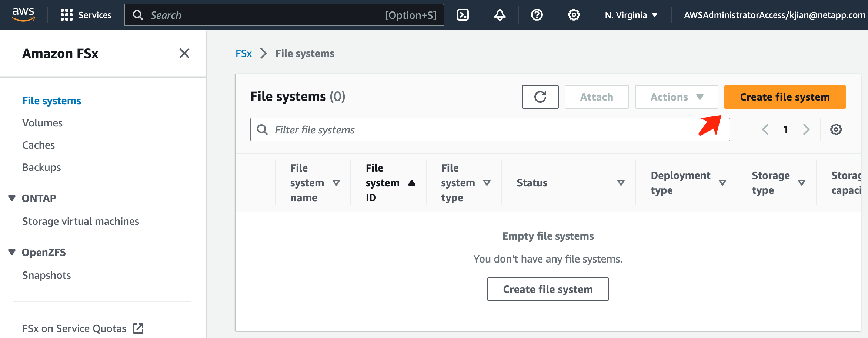Refresh the file systems list
This screenshot has height=338, width=868.
click(540, 97)
